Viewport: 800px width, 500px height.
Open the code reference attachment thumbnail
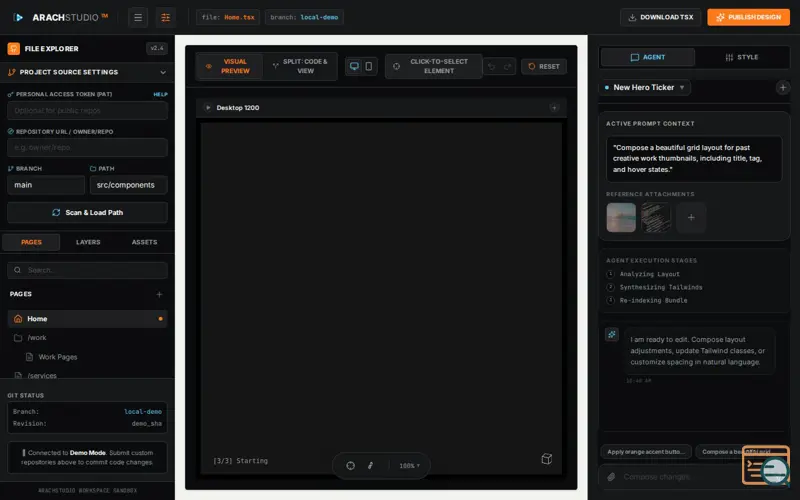tap(656, 217)
